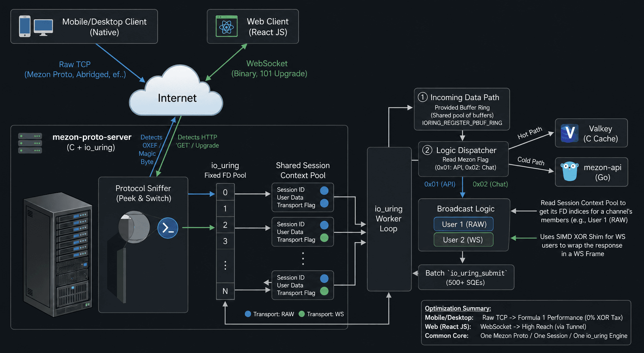
Task: Click the Raw TCP connection label
Action: coord(75,69)
